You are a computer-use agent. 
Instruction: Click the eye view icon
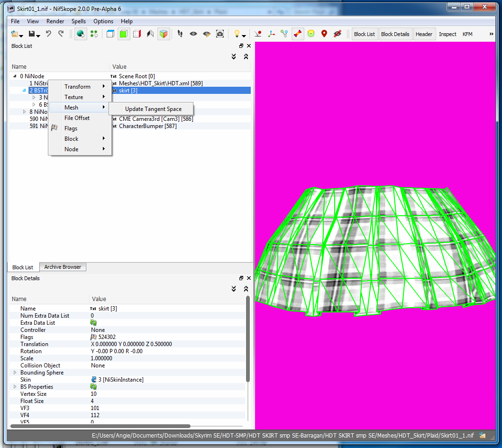193,34
